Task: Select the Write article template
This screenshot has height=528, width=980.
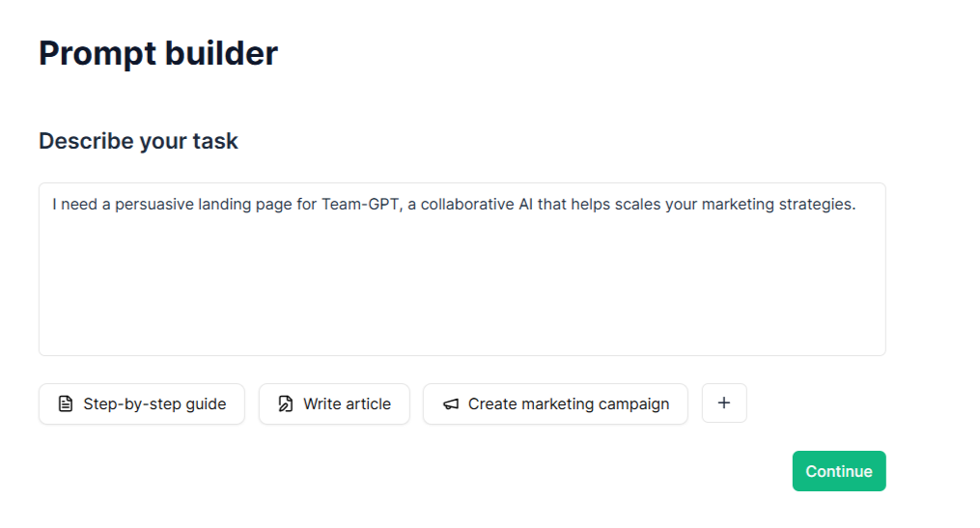Action: [x=334, y=403]
